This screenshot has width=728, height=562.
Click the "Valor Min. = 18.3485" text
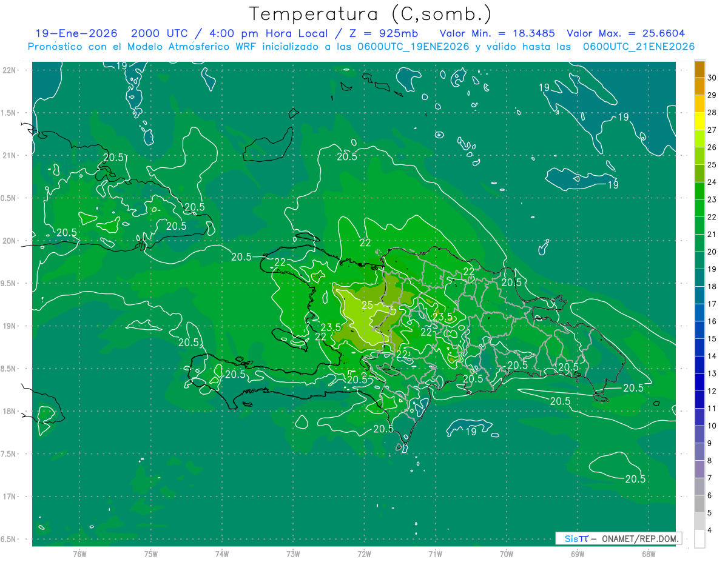tap(497, 33)
